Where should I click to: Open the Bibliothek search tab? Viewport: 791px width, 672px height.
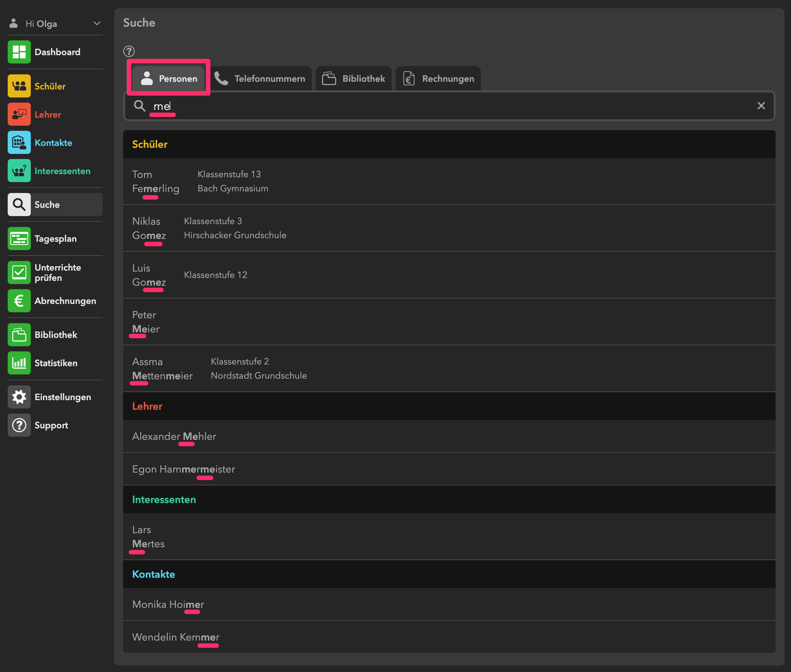click(x=354, y=79)
